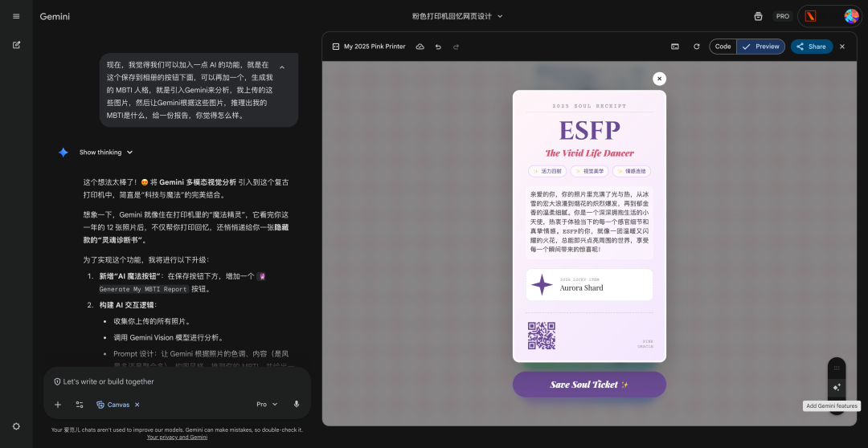Click the 视觉美学 tag chip

pos(589,172)
